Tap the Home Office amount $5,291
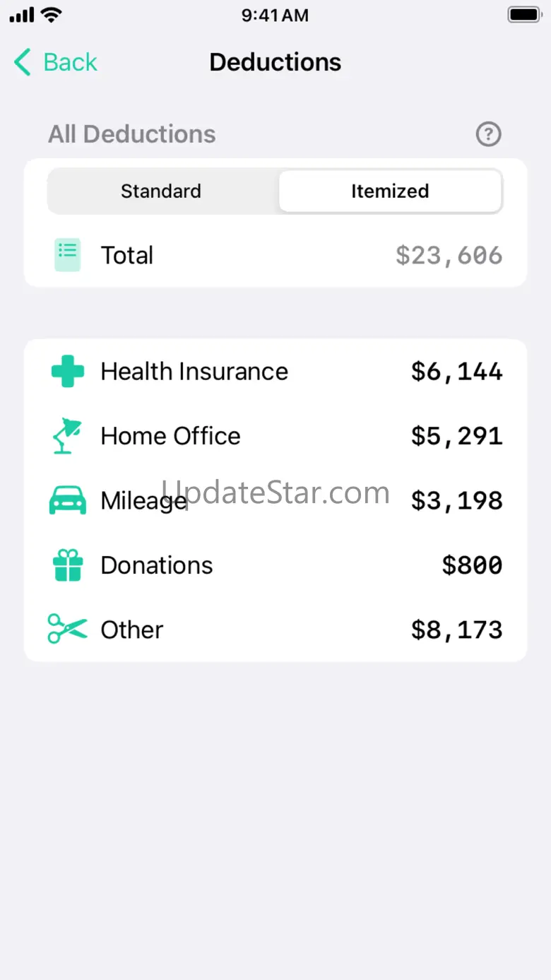Viewport: 551px width, 980px height. coord(456,436)
